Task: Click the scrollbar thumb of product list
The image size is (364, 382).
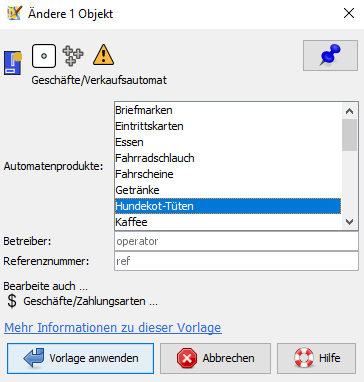Action: (x=349, y=135)
